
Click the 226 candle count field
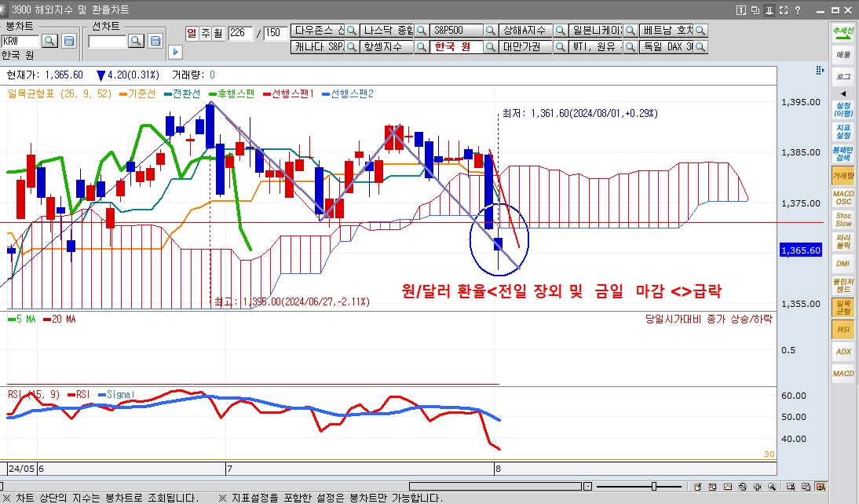coord(240,33)
